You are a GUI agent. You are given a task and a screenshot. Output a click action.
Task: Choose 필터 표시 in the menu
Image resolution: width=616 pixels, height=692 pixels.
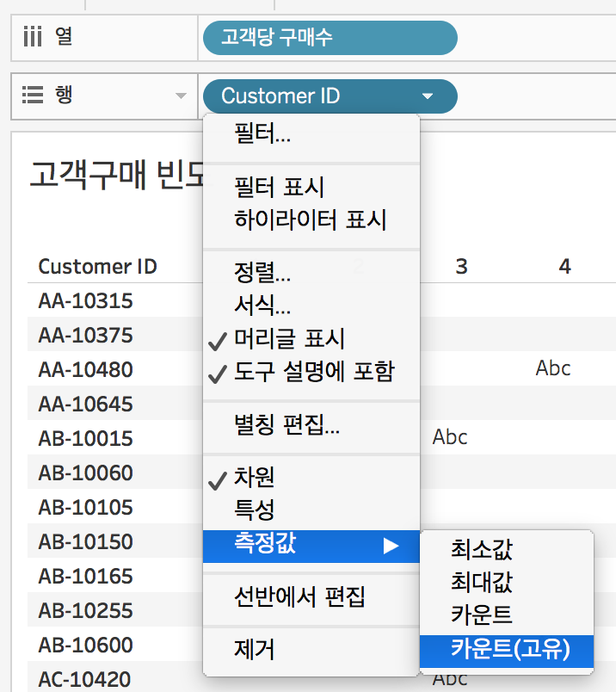(x=311, y=187)
